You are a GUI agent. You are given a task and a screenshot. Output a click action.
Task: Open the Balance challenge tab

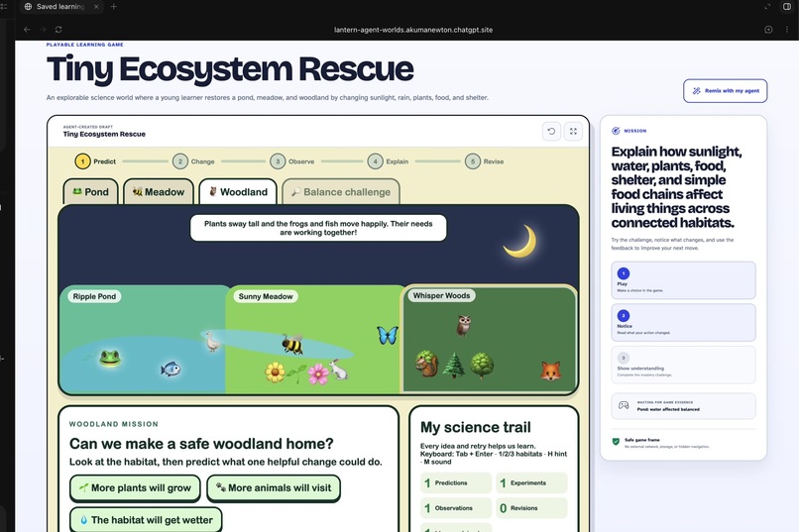[x=341, y=192]
